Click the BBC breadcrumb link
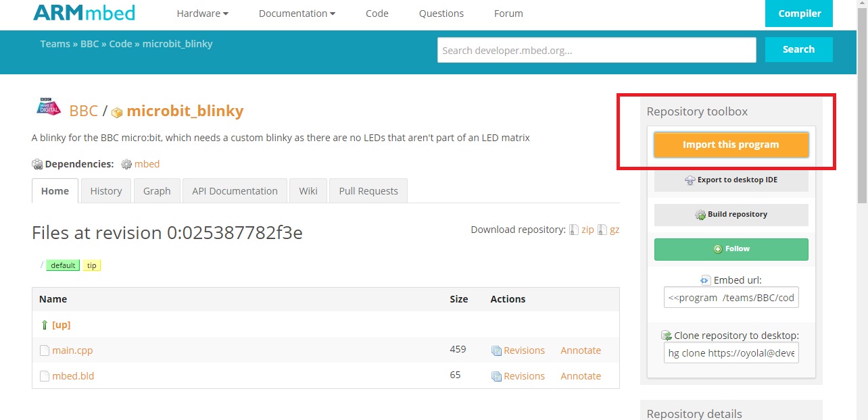 (89, 44)
